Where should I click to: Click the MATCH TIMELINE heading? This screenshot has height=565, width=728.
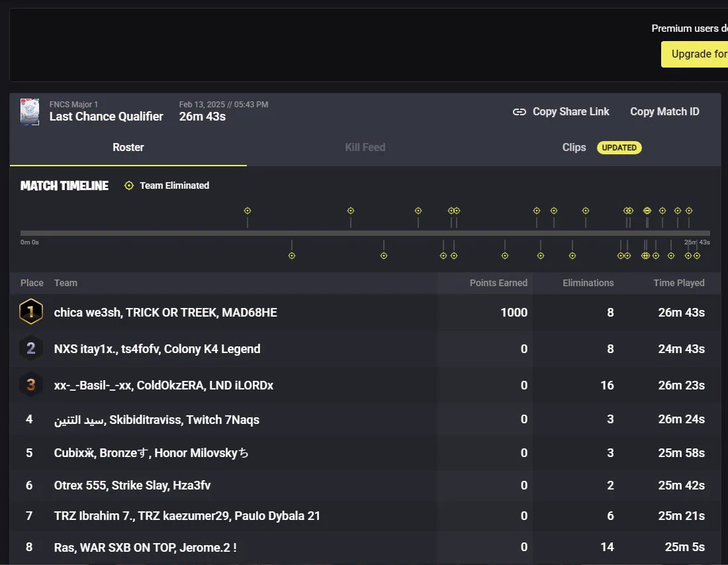pyautogui.click(x=65, y=186)
